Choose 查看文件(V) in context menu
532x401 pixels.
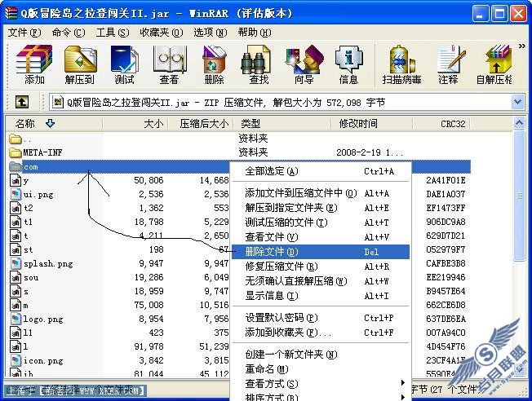[x=321, y=237]
